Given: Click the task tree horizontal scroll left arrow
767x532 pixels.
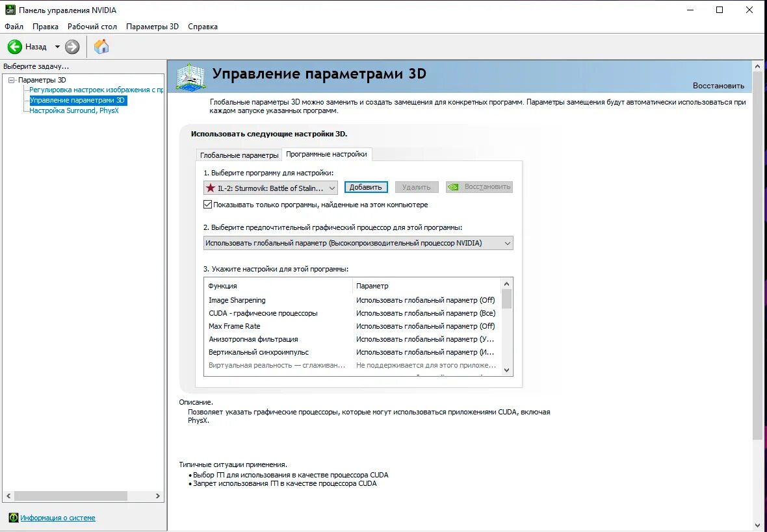Looking at the screenshot, I should [x=8, y=496].
